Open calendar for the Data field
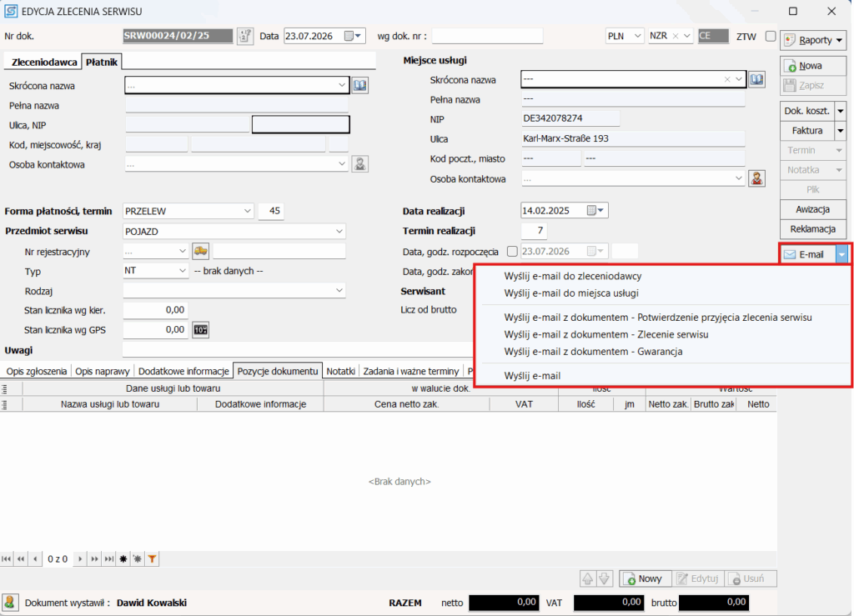 pyautogui.click(x=353, y=36)
